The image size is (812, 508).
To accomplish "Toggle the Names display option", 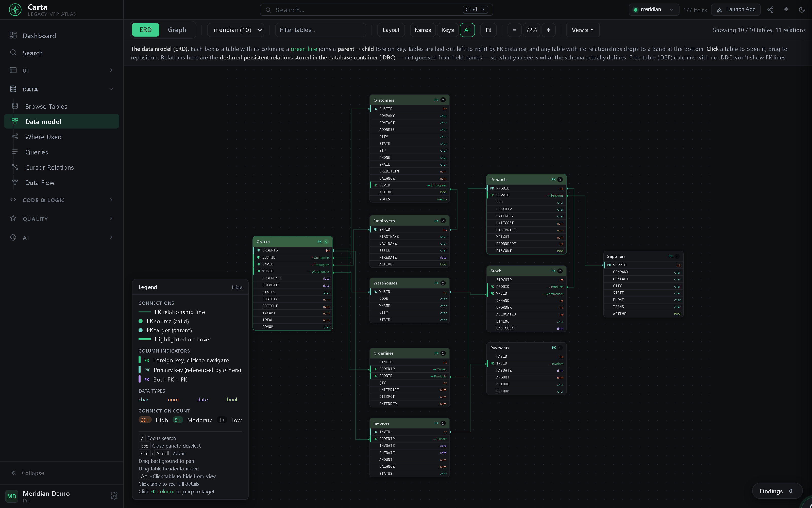I will click(423, 30).
